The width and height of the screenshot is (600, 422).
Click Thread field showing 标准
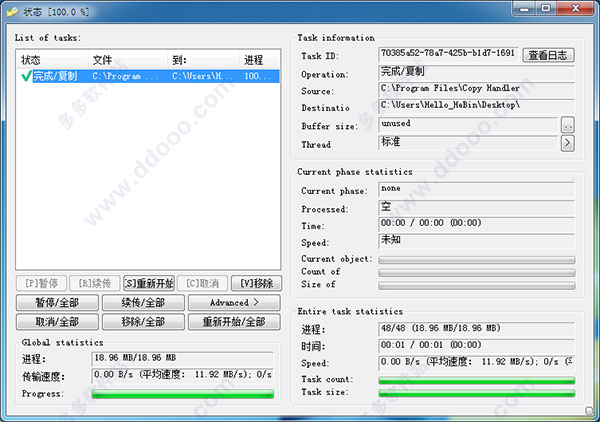pyautogui.click(x=468, y=143)
